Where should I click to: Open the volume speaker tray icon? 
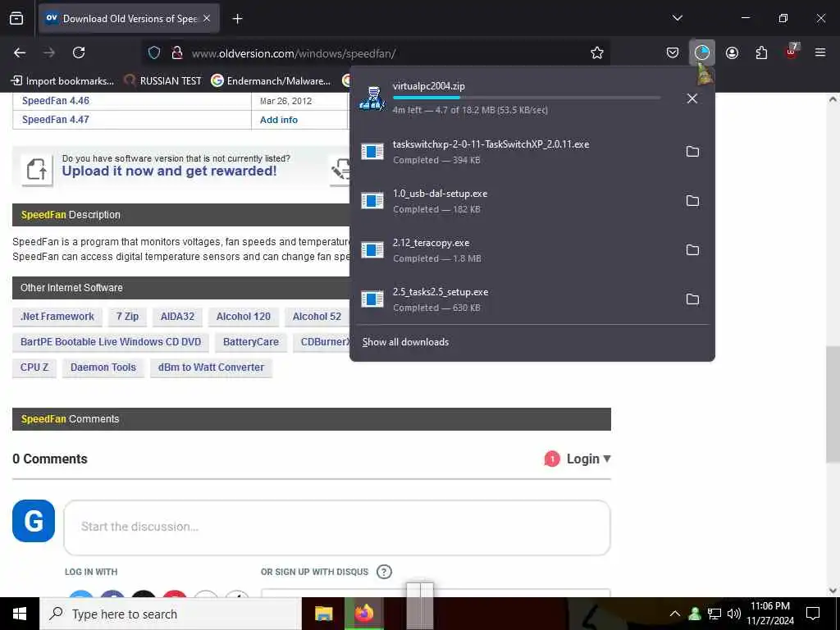coord(734,614)
